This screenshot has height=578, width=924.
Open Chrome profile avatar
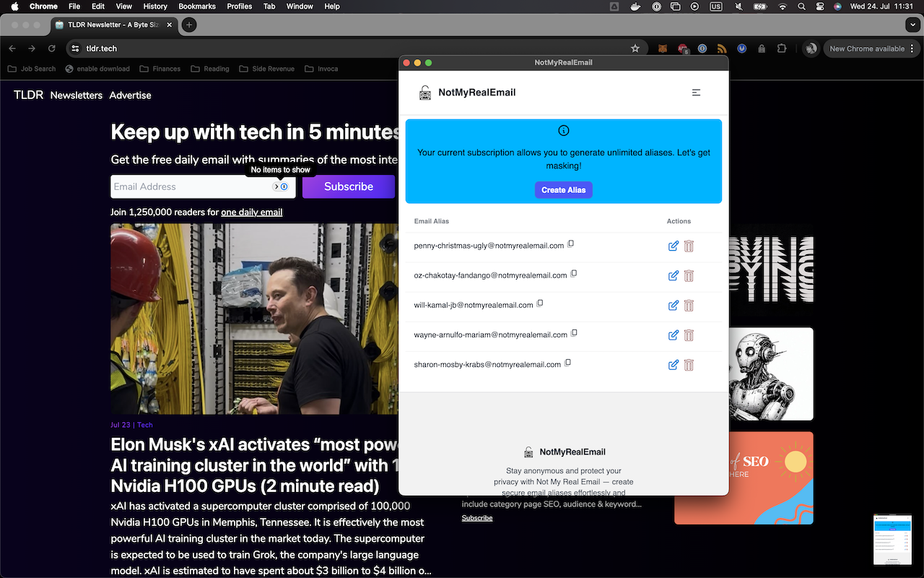811,48
